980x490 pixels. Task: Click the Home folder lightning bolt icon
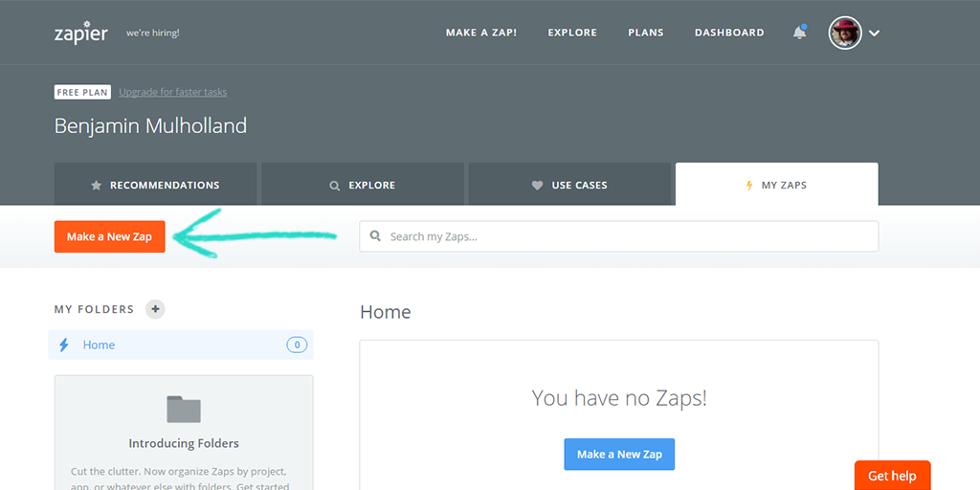64,345
